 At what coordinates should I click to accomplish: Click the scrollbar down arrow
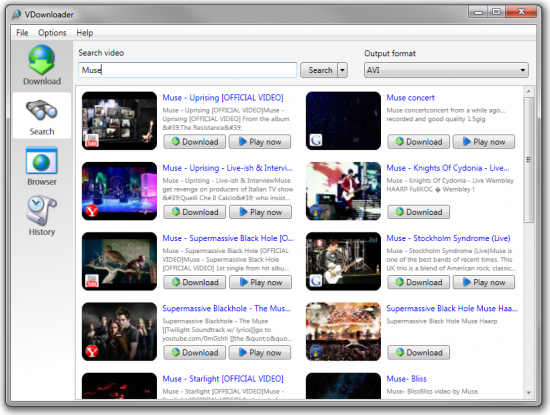[x=529, y=393]
